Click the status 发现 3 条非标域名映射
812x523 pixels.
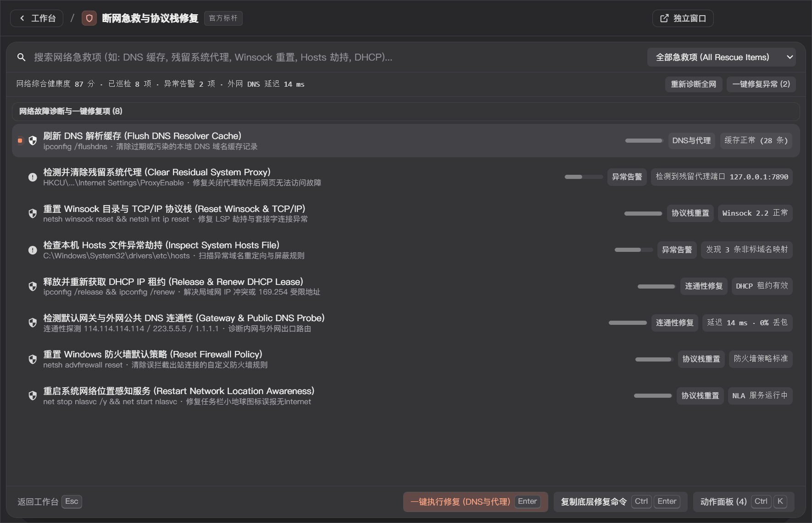pyautogui.click(x=746, y=250)
